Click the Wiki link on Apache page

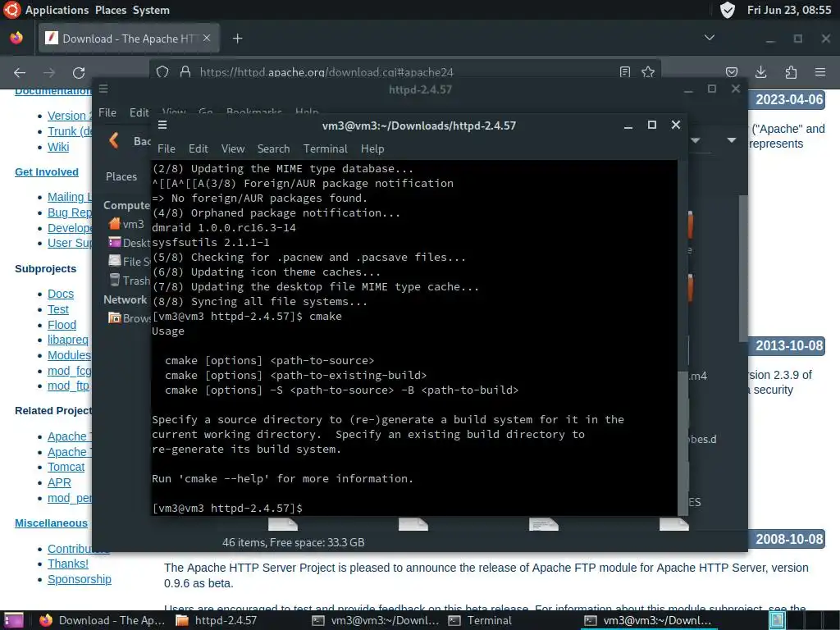pyautogui.click(x=58, y=147)
